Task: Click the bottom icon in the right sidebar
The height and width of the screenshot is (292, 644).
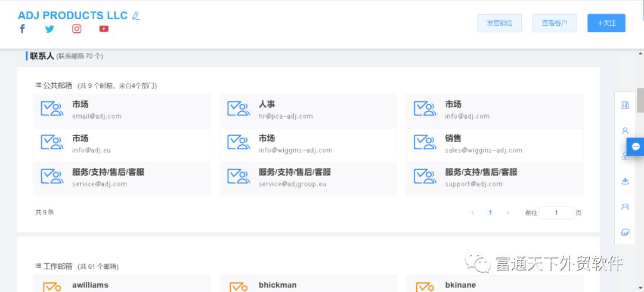Action: tap(625, 232)
